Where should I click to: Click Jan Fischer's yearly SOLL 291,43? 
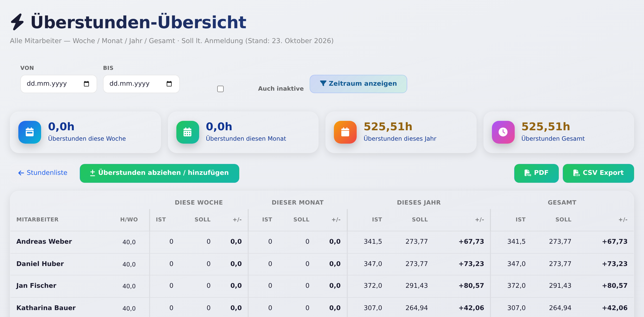click(x=417, y=286)
